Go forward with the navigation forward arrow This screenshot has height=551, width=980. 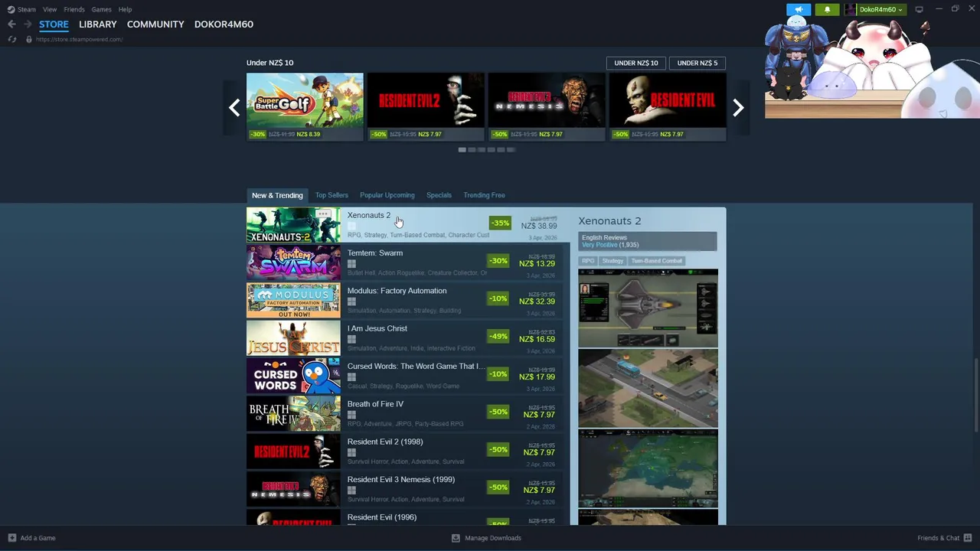pyautogui.click(x=27, y=24)
